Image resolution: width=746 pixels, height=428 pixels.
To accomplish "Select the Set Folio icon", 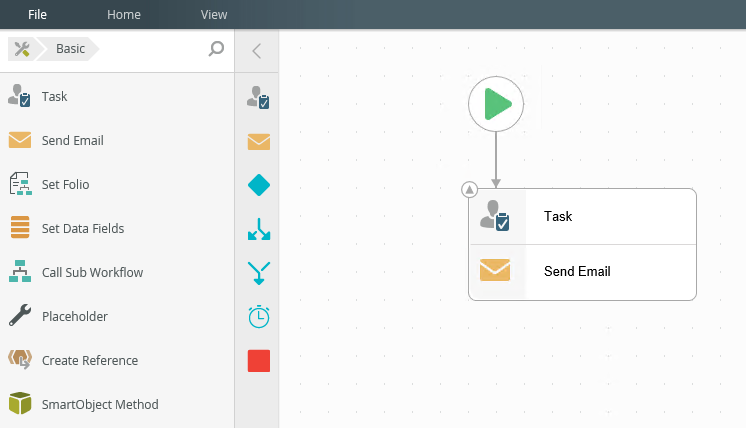I will pos(20,184).
